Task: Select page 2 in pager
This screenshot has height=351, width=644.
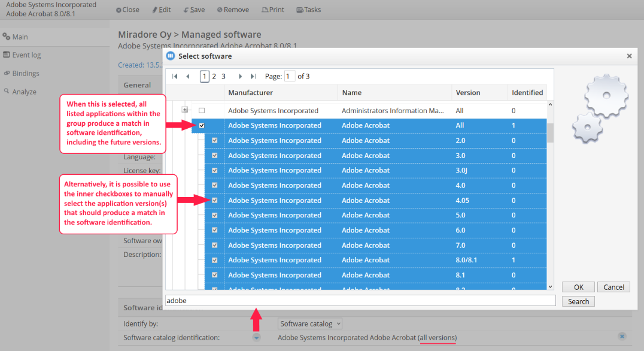Action: point(214,76)
